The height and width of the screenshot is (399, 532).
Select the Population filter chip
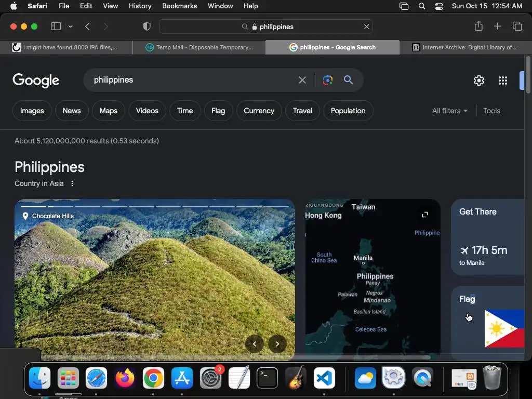348,111
